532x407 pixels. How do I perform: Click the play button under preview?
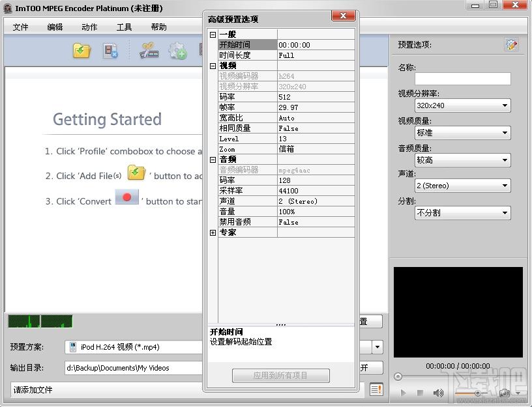coord(403,393)
